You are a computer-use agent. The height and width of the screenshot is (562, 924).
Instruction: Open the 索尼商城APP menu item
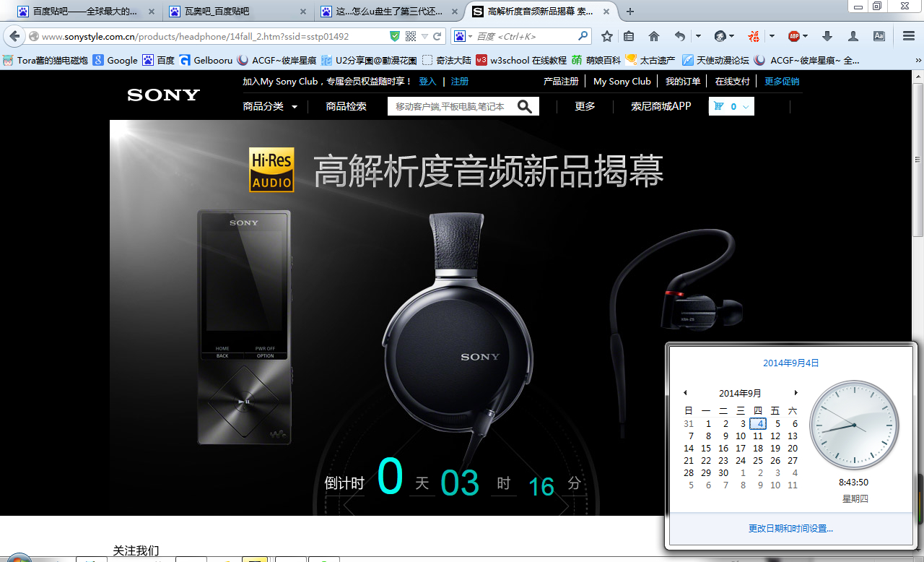point(661,106)
